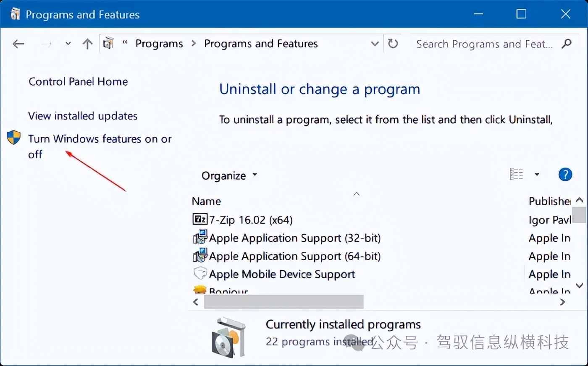Click the horizontal scrollbar below the list
Image resolution: width=588 pixels, height=366 pixels.
(x=283, y=302)
